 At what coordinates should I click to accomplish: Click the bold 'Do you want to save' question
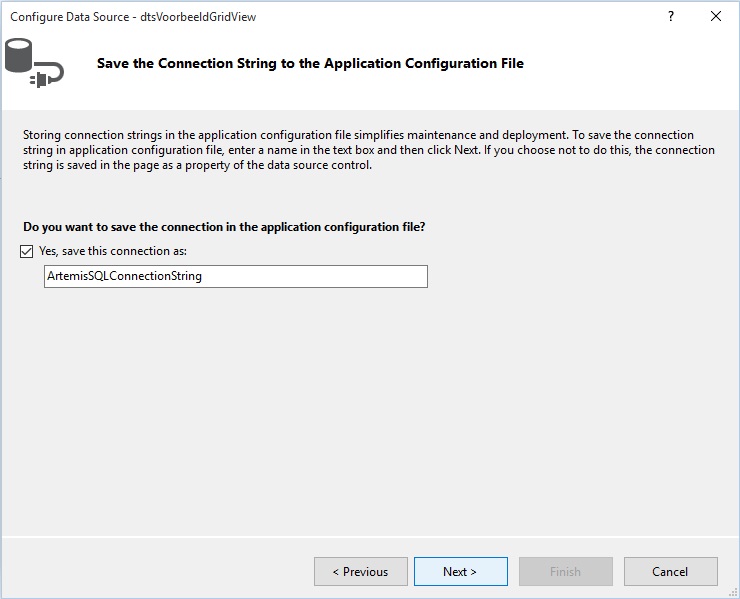(224, 227)
